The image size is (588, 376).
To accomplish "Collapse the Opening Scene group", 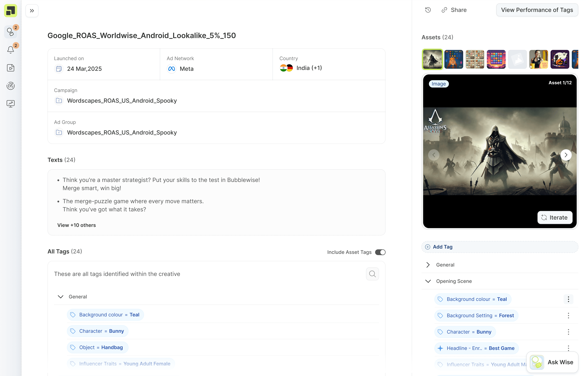I will point(428,281).
